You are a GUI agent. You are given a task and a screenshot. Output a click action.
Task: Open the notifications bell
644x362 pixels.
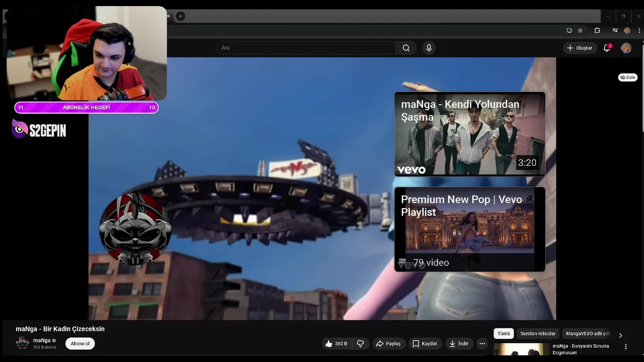(x=607, y=48)
